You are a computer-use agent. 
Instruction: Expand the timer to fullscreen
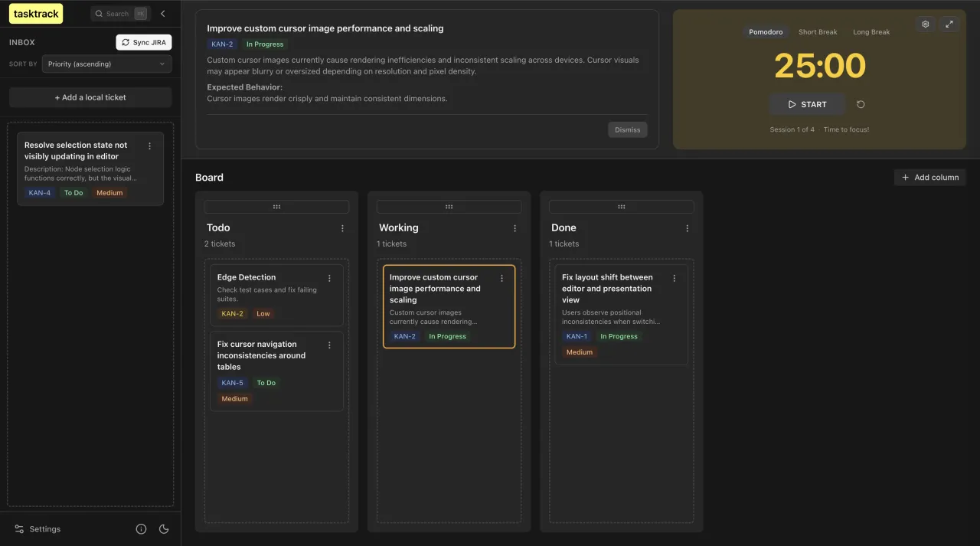(949, 24)
